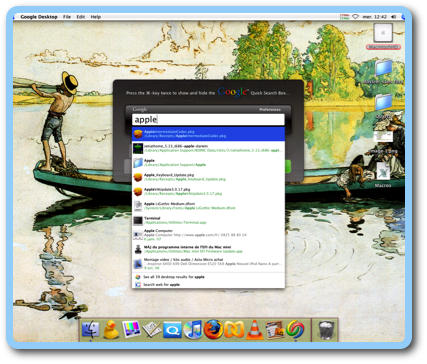The image size is (427, 364).
Task: Launch Firefox from the Dock
Action: tap(213, 329)
